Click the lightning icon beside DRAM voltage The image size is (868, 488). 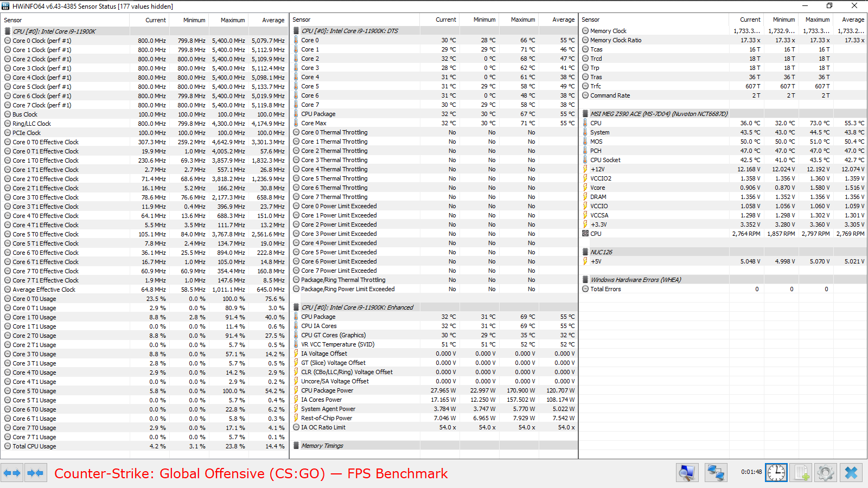pyautogui.click(x=585, y=197)
